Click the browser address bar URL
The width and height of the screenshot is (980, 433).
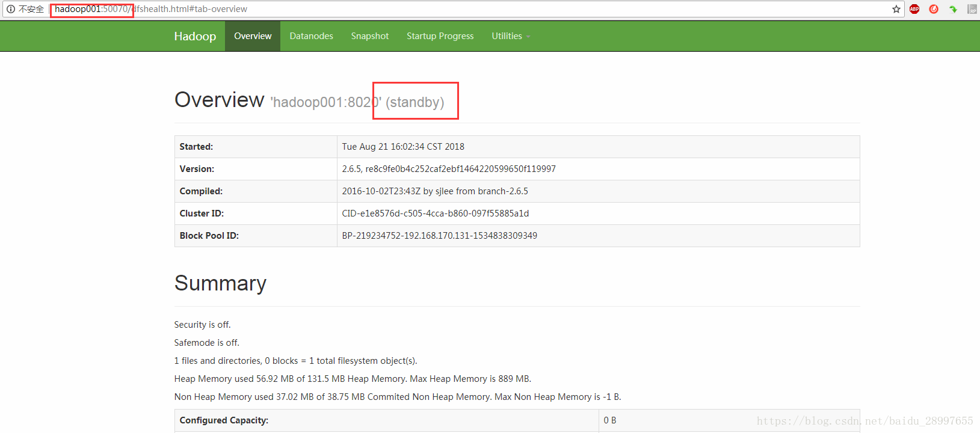coord(151,9)
